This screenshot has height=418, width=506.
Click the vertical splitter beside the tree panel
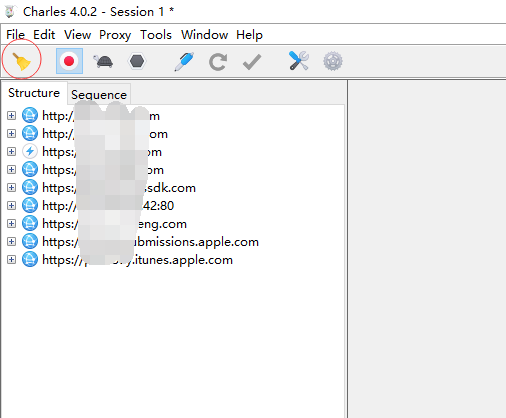click(x=347, y=249)
